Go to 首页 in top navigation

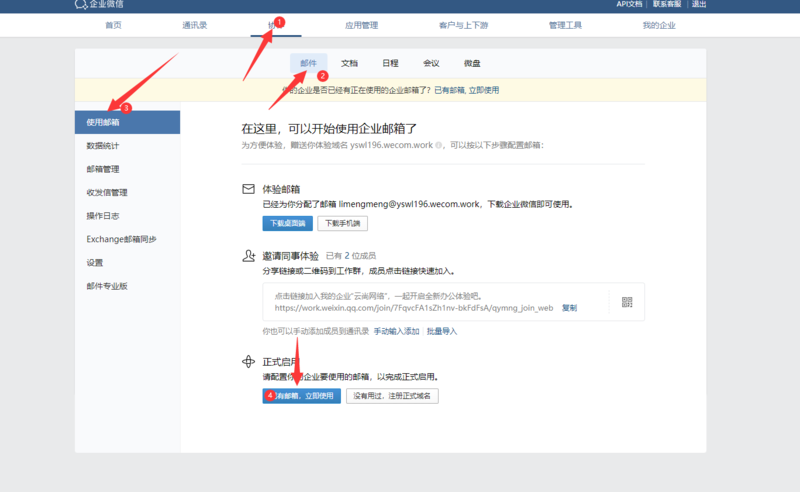point(113,25)
